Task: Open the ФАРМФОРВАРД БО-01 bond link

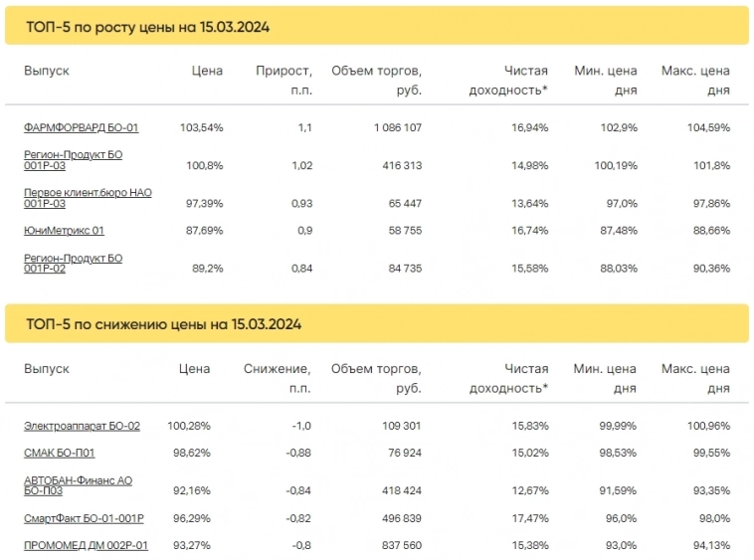Action: click(81, 127)
